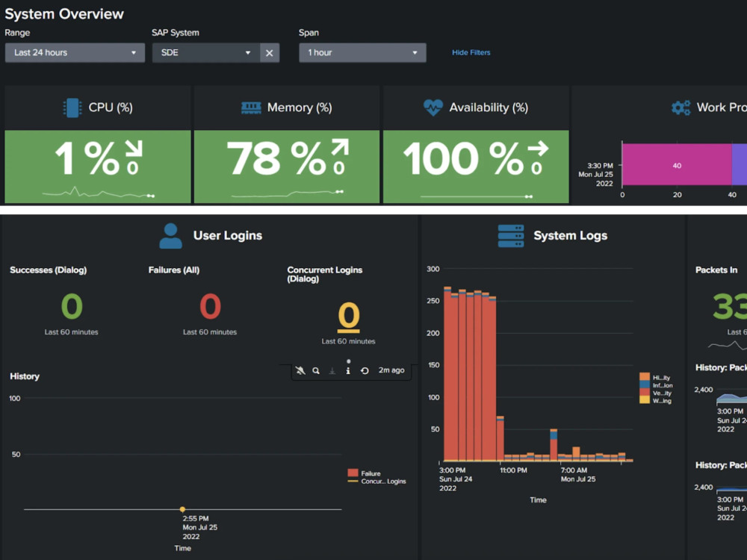Click the export download icon on User Logins
Image resolution: width=747 pixels, height=560 pixels.
pos(332,370)
